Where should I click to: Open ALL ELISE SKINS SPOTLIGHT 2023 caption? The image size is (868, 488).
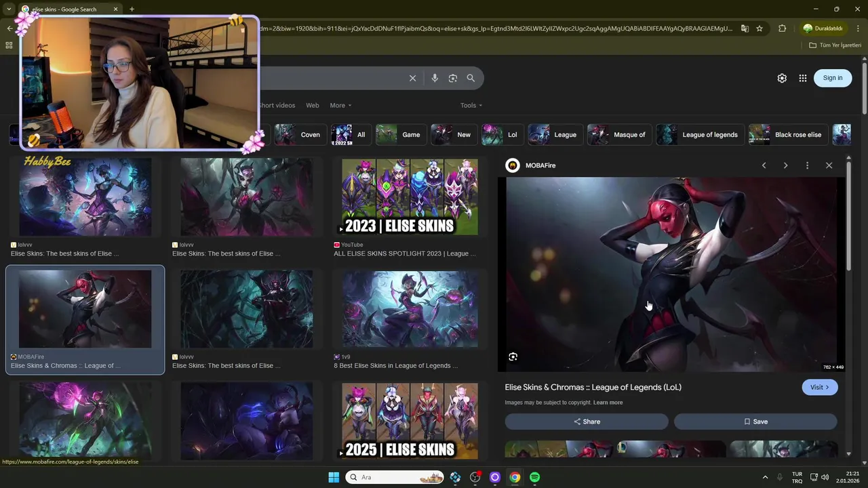pyautogui.click(x=405, y=253)
